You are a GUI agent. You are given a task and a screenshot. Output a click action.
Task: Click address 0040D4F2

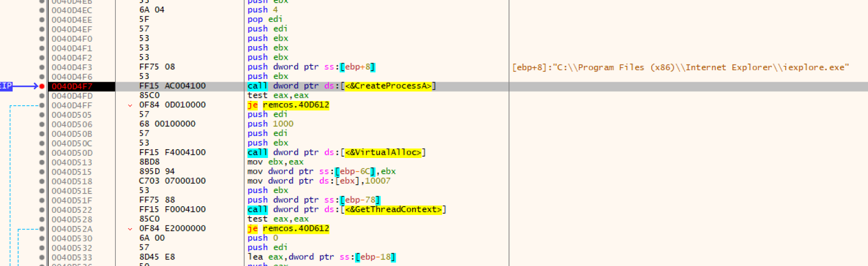pos(72,58)
